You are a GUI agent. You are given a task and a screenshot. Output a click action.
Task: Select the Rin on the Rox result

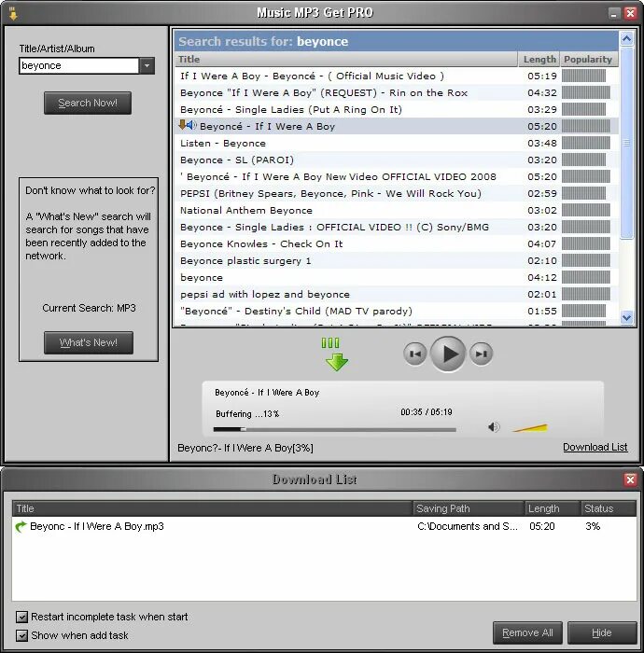396,93
